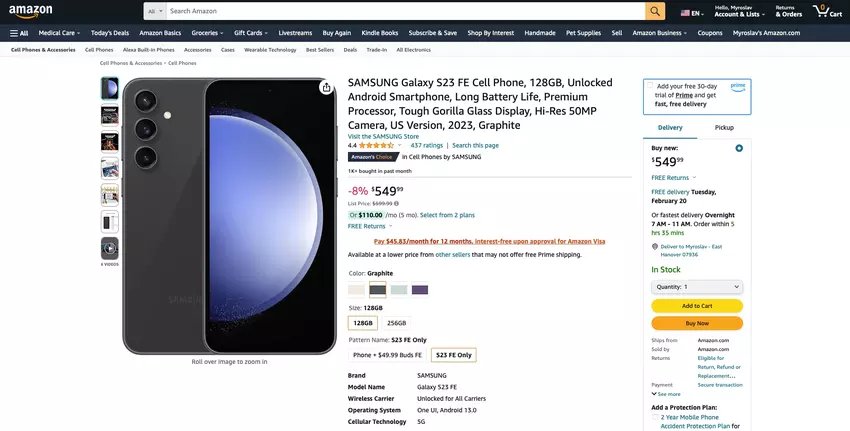Open the Quantity dropdown
Image resolution: width=850 pixels, height=431 pixels.
click(697, 287)
